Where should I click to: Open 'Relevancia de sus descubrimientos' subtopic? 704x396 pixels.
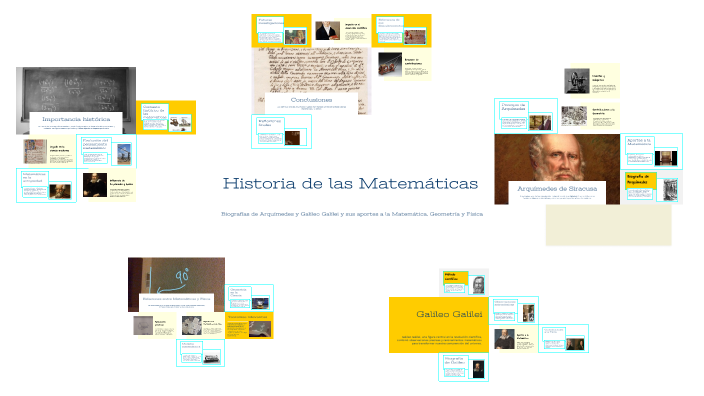pos(401,31)
